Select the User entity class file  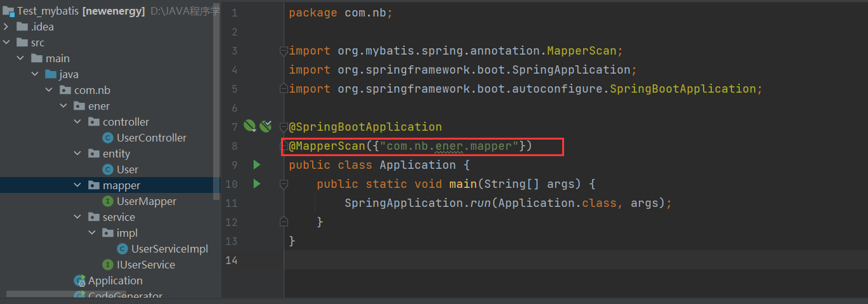[127, 169]
